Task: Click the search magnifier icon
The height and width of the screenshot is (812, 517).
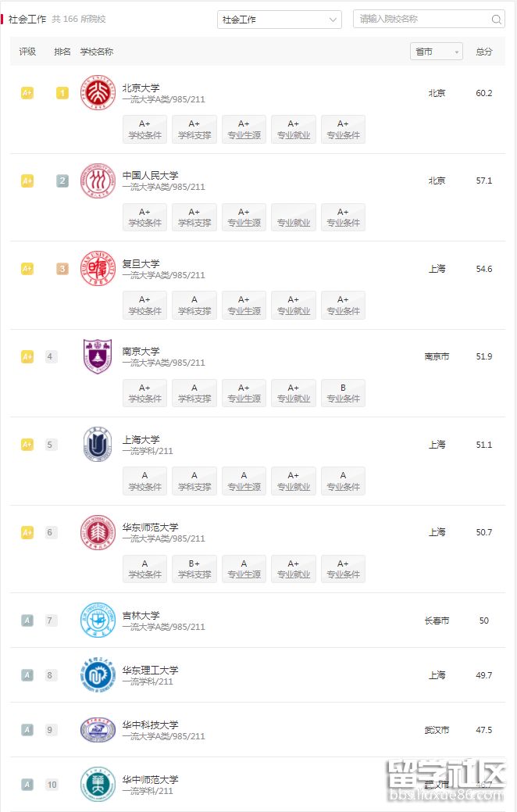Action: coord(497,20)
